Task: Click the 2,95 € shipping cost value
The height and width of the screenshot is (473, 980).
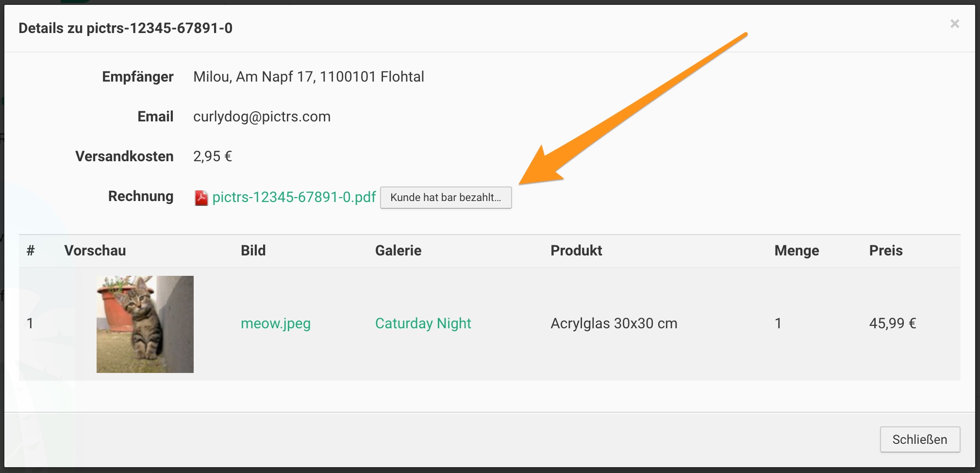Action: (x=212, y=156)
